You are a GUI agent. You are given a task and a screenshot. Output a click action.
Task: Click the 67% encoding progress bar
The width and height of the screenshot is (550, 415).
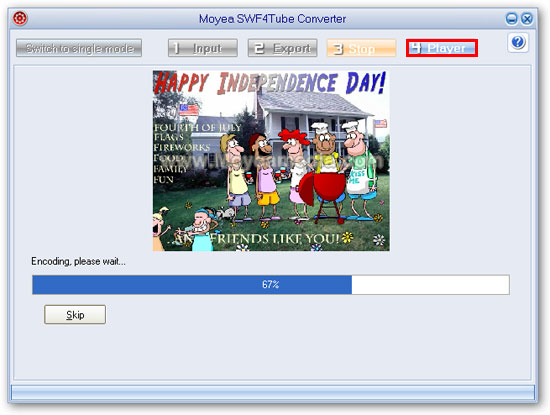coord(271,285)
